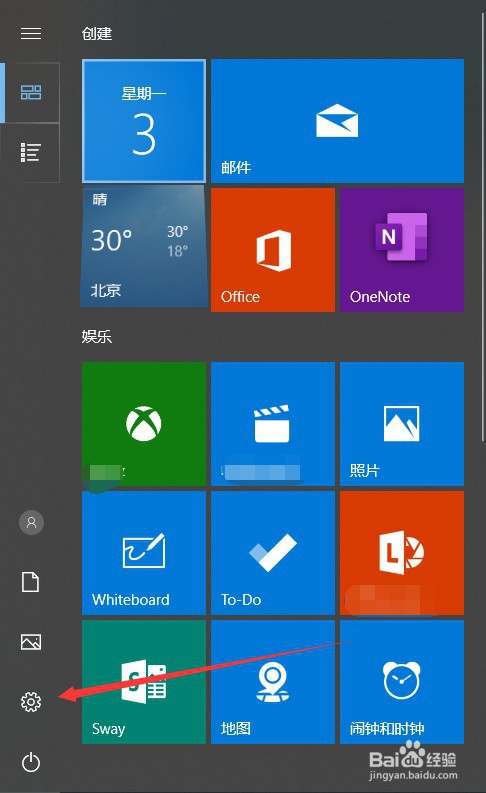Open the Calendar tile showing 星期一 3
This screenshot has height=793, width=486.
click(x=144, y=121)
